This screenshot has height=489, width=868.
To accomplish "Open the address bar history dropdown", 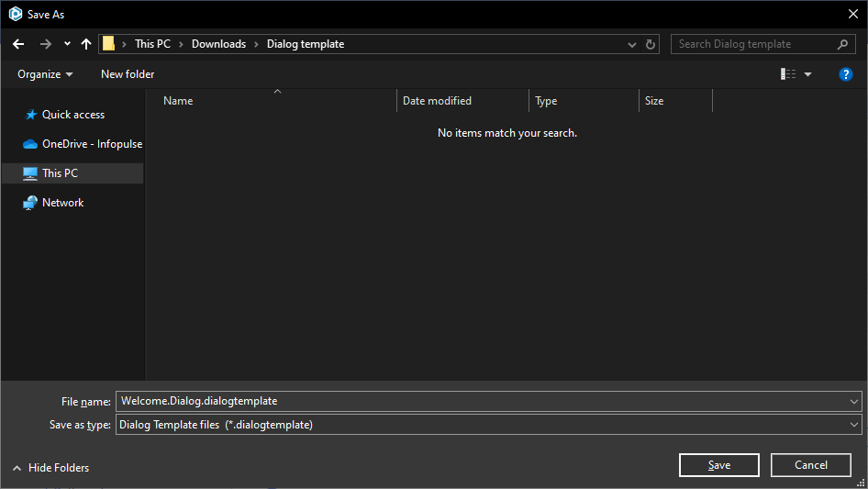I will (631, 44).
